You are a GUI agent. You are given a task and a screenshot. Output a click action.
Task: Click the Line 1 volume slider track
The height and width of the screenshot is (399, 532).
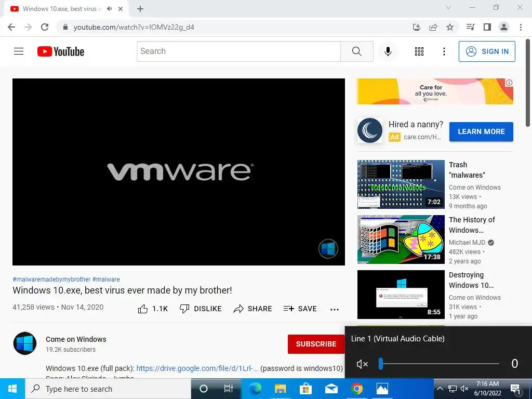pyautogui.click(x=439, y=364)
